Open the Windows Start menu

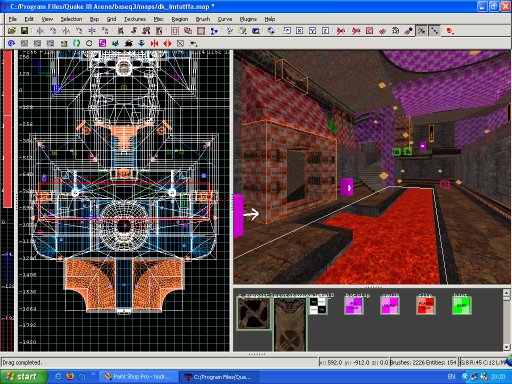coord(23,377)
